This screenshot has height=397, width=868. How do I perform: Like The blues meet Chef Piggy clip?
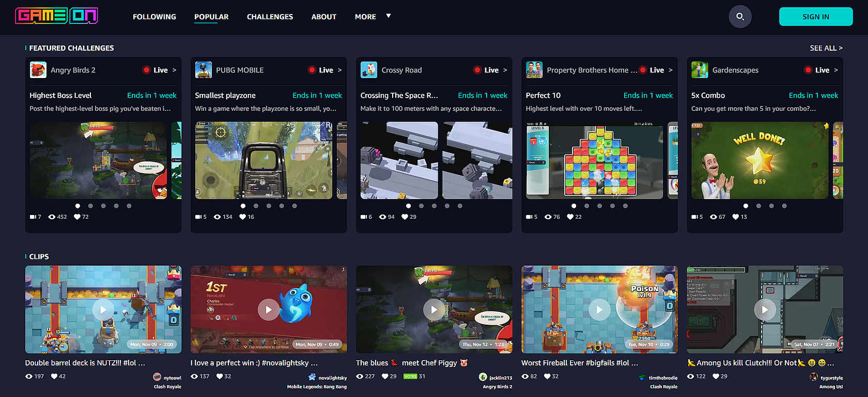coord(385,376)
